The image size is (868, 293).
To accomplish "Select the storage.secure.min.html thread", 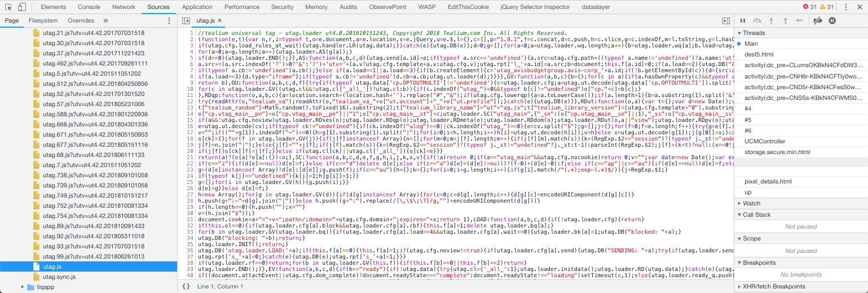I will click(801, 152).
